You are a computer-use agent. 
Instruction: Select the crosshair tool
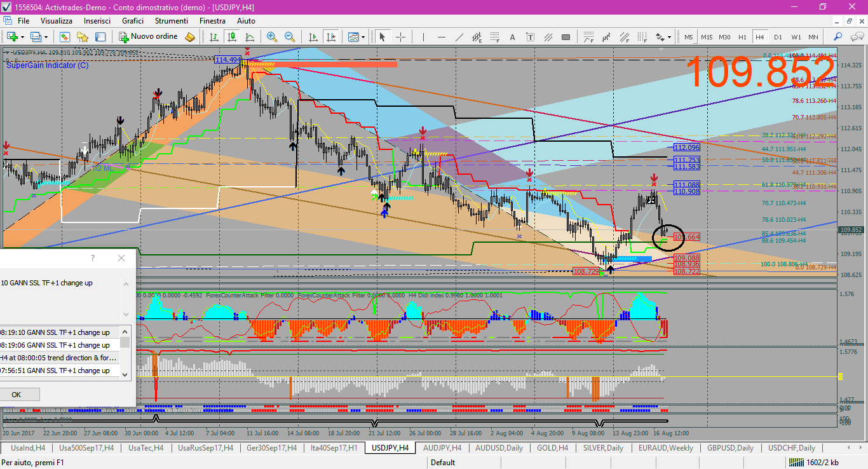pyautogui.click(x=400, y=37)
